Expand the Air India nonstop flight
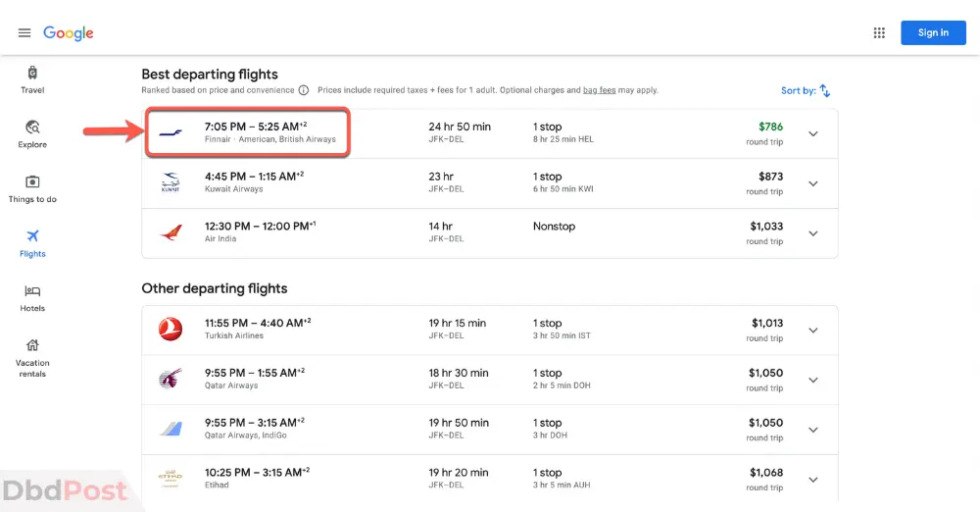The height and width of the screenshot is (512, 980). pos(813,233)
